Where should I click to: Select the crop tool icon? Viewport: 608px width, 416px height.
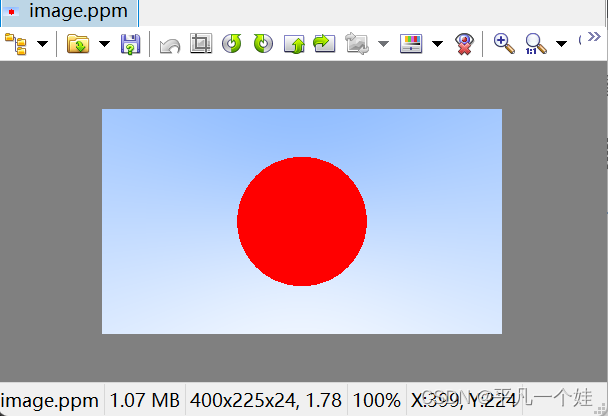201,43
